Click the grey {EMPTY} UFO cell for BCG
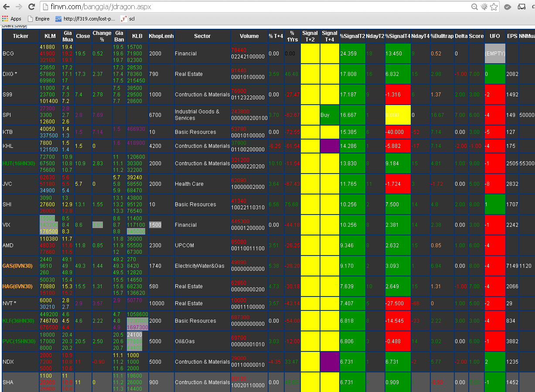This screenshot has height=392, width=535. click(495, 54)
